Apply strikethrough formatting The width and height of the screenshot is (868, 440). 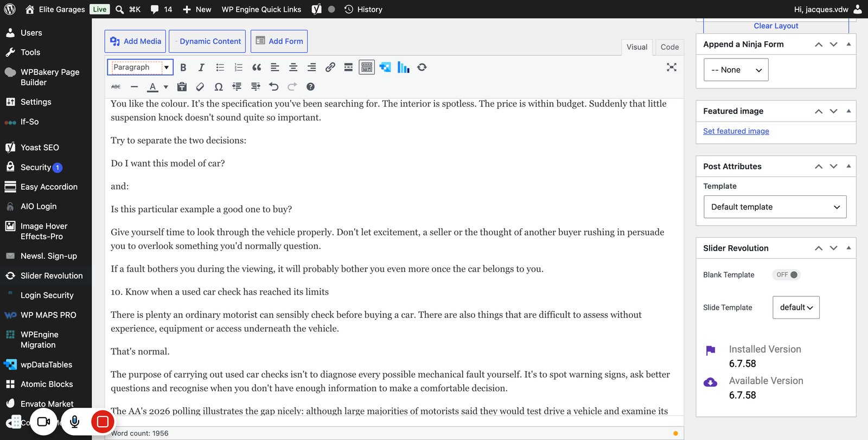(x=116, y=87)
